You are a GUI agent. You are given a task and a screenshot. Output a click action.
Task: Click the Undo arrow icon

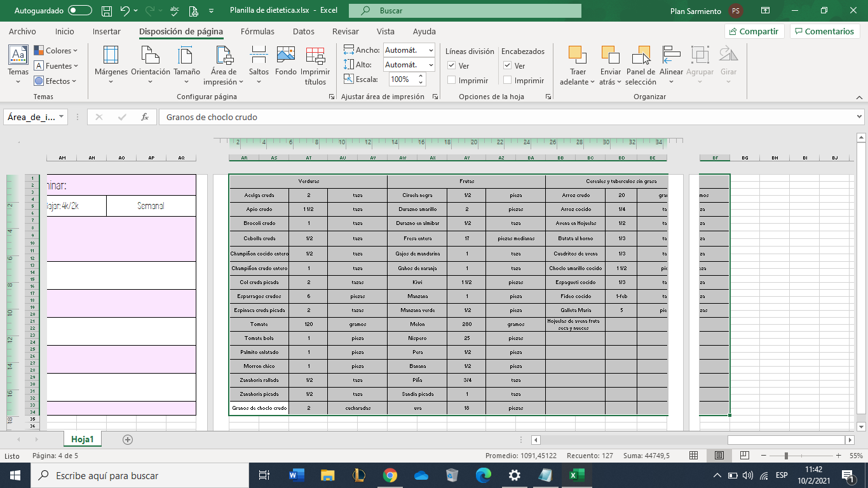pyautogui.click(x=125, y=11)
